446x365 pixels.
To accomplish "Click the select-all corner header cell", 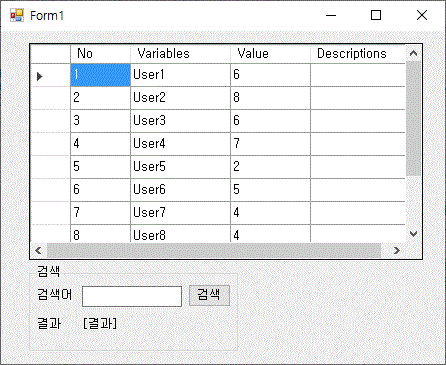I will pyautogui.click(x=50, y=54).
